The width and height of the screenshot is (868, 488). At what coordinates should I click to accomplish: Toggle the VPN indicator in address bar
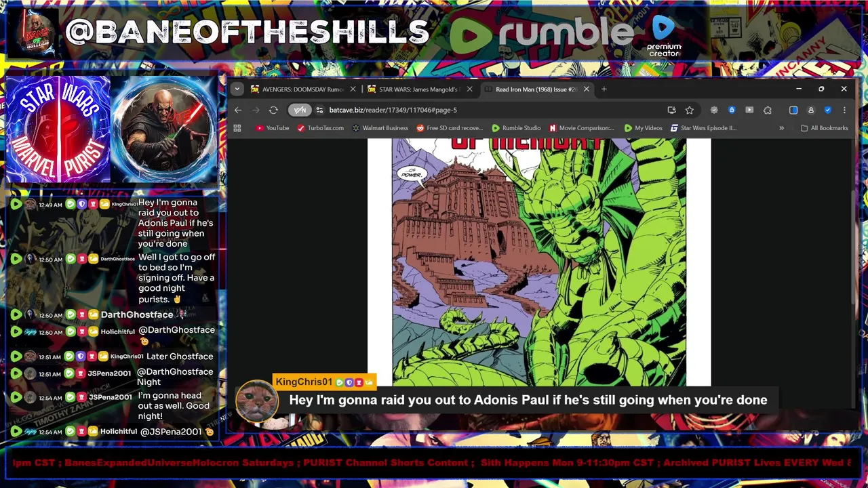click(x=299, y=110)
